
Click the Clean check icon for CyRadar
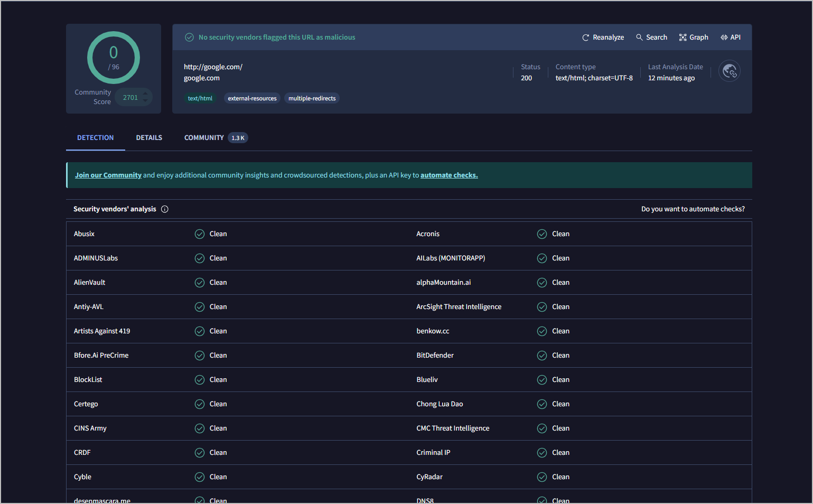point(542,477)
